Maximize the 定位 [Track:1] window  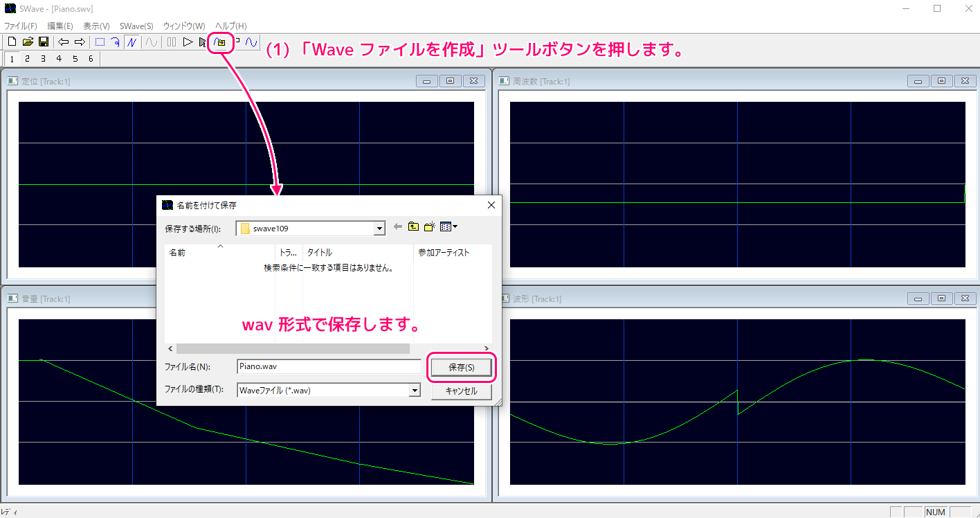pyautogui.click(x=451, y=81)
